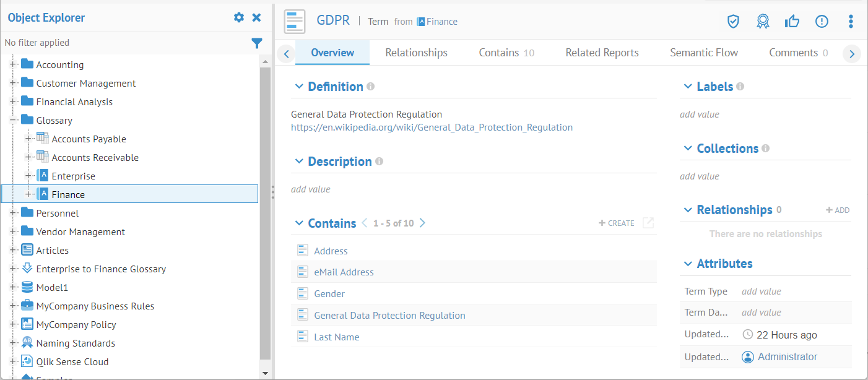The image size is (868, 380).
Task: Open the Semantic Flow tab
Action: 704,53
